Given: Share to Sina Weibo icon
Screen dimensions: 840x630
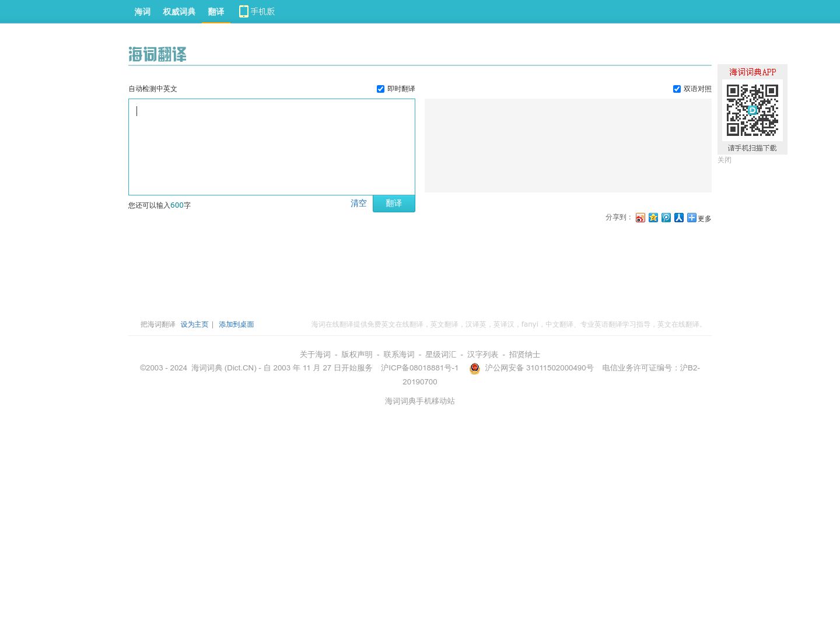Looking at the screenshot, I should coord(640,218).
